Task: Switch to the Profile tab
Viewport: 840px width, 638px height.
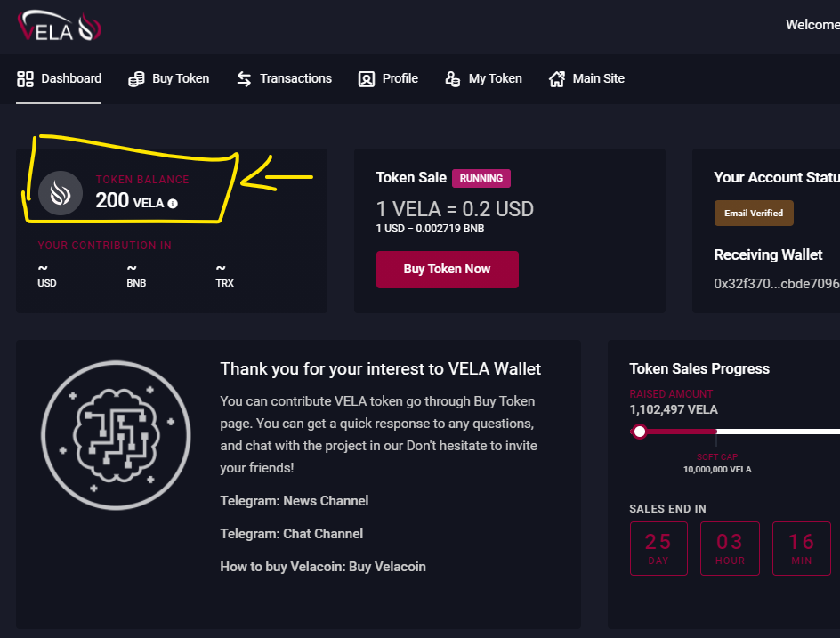Action: (400, 79)
